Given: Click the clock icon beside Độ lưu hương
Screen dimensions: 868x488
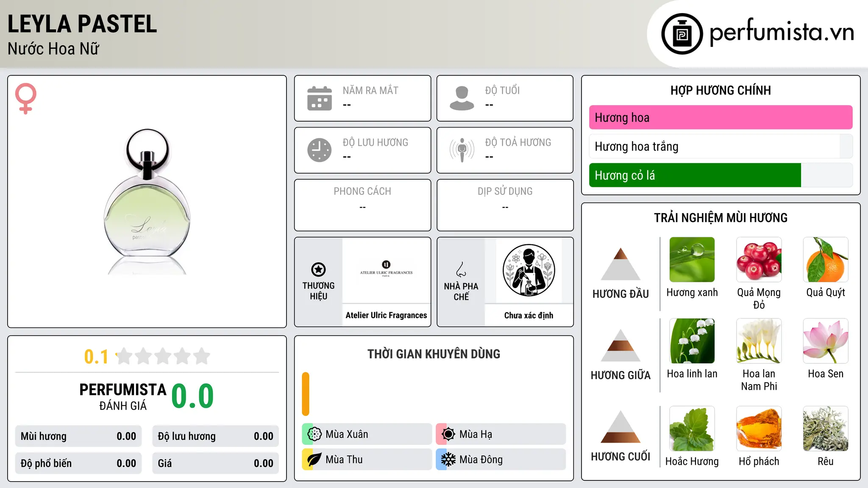Looking at the screenshot, I should (x=320, y=150).
